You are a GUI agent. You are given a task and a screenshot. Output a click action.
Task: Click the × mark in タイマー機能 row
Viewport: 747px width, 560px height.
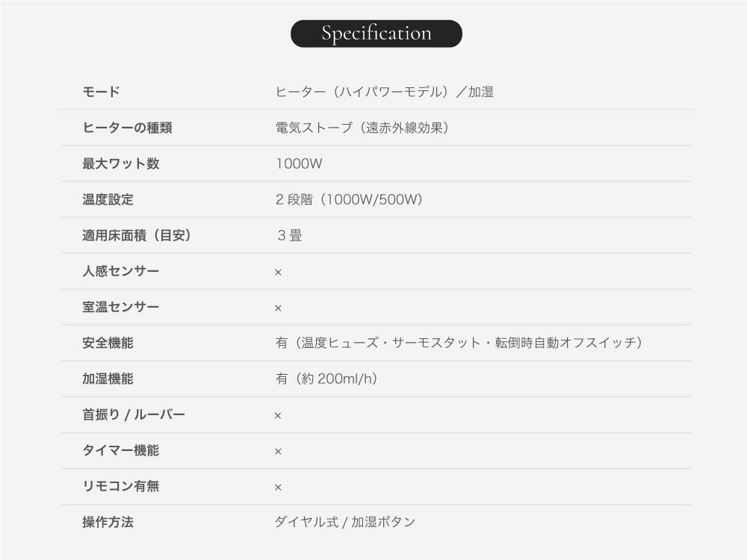tap(278, 451)
